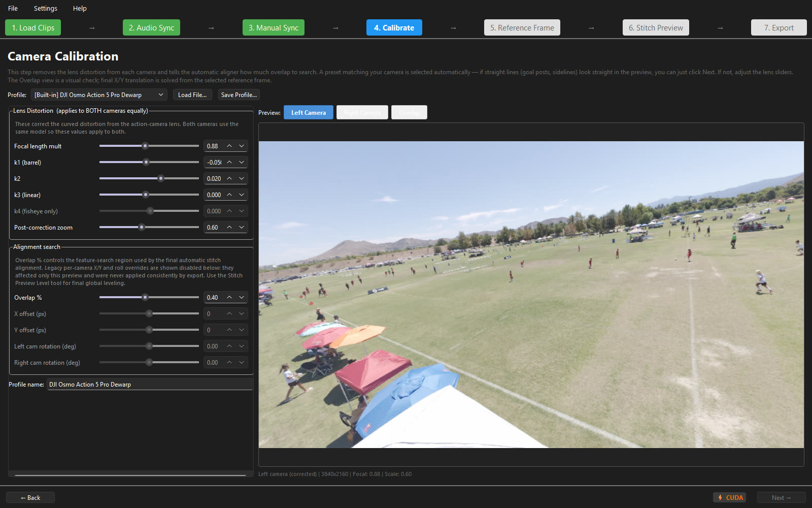Click the Save Profile... button

(x=239, y=95)
